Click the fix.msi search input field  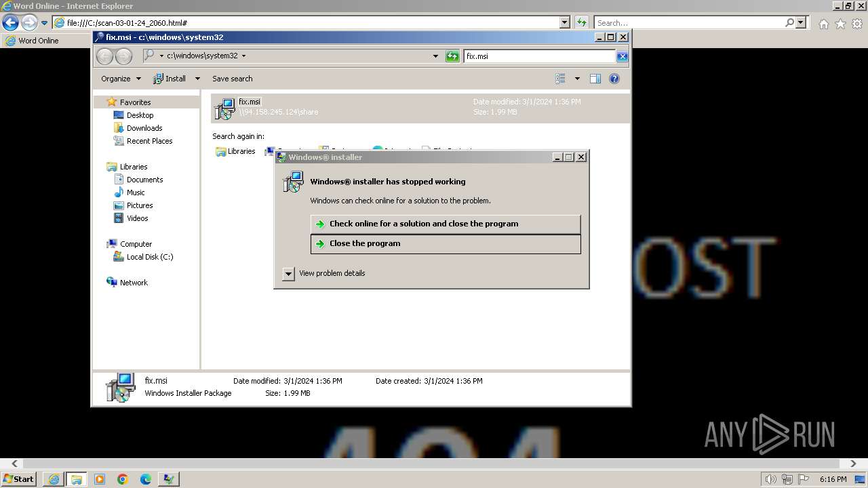pyautogui.click(x=540, y=56)
